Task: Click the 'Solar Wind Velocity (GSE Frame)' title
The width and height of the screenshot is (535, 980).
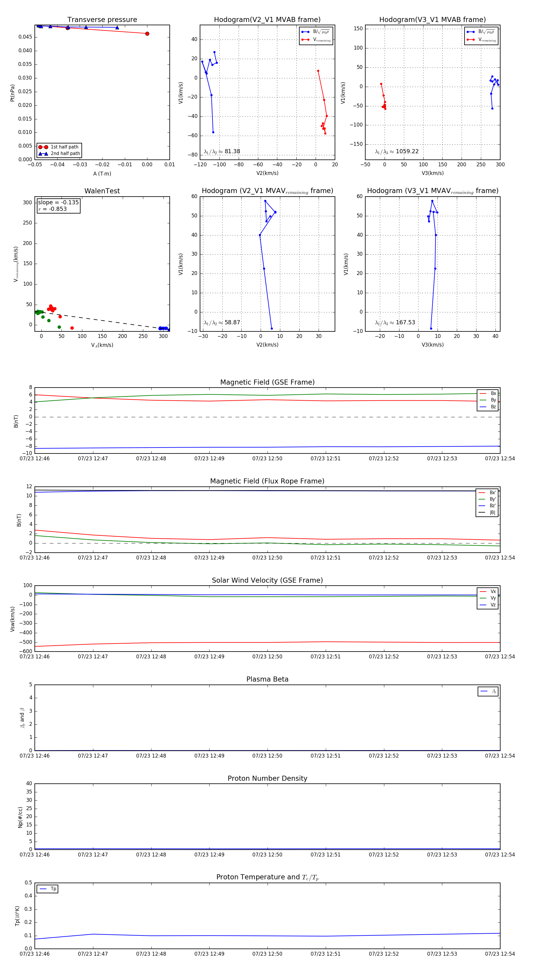Action: coord(267,580)
